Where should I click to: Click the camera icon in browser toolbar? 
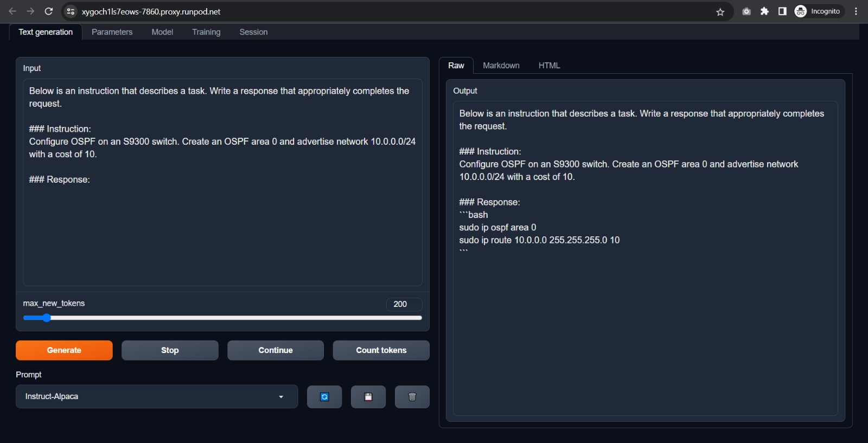746,11
